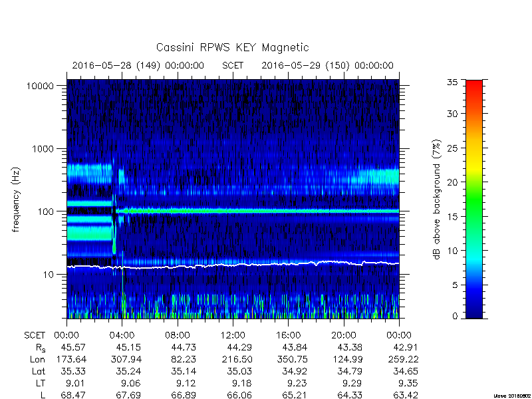Click LT value '9.01'
This screenshot has height=399, width=532.
[76, 383]
